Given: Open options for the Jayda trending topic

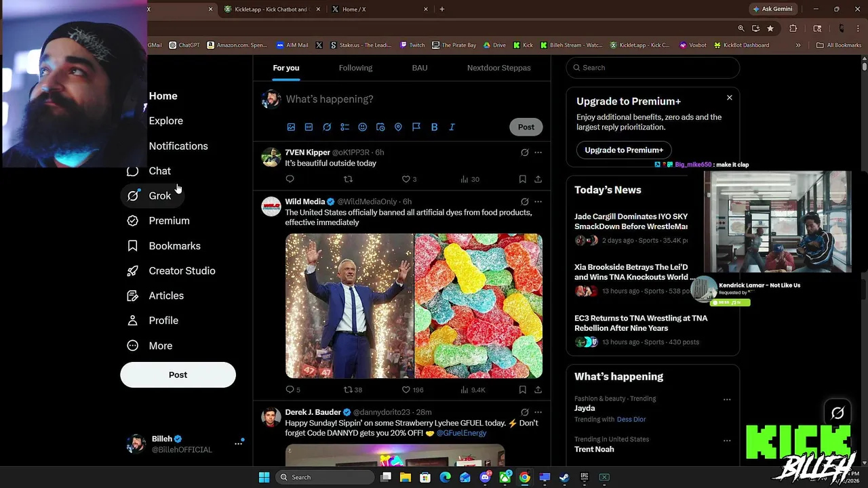Looking at the screenshot, I should point(727,399).
